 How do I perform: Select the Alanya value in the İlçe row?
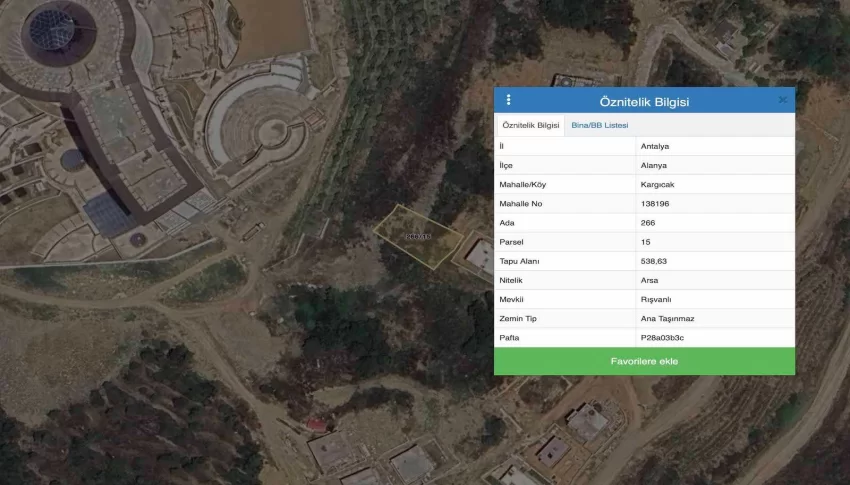(655, 165)
